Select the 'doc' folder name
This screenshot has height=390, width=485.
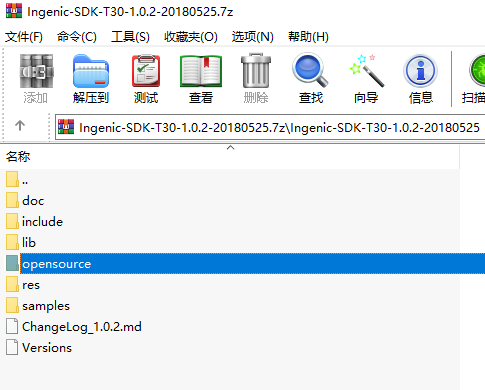[33, 201]
